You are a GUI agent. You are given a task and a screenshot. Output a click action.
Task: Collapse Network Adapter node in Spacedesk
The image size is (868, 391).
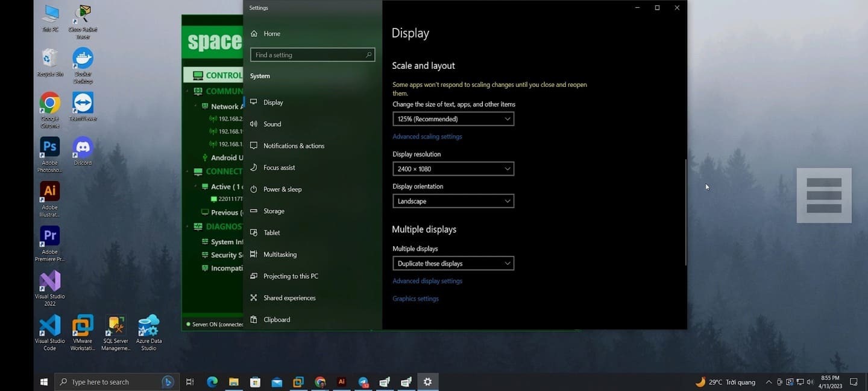[195, 106]
